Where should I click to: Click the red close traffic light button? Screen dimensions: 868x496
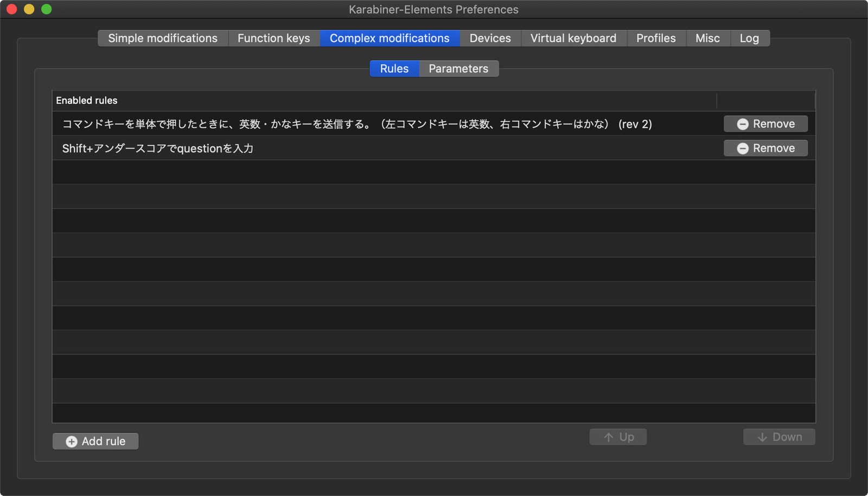[11, 9]
